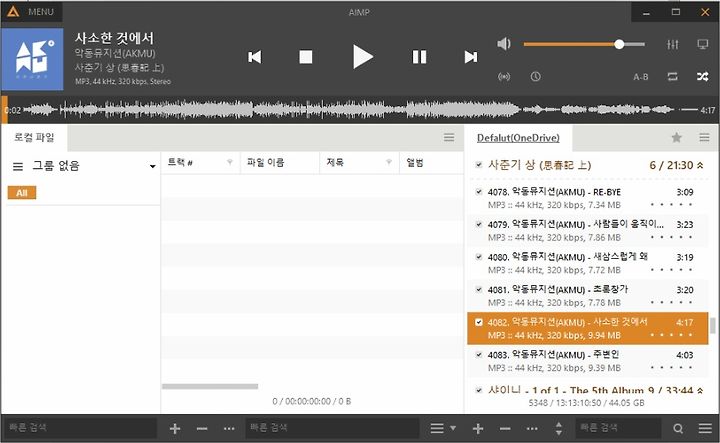The height and width of the screenshot is (443, 720).
Task: Skip to the next track
Action: click(x=471, y=57)
